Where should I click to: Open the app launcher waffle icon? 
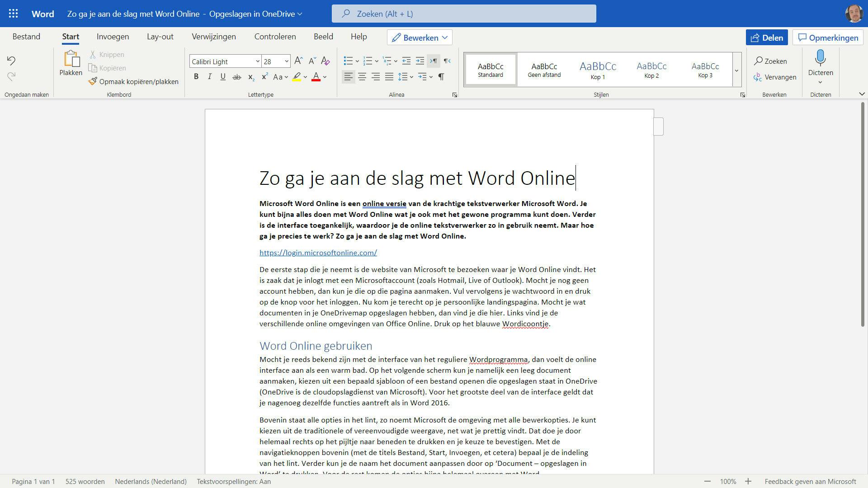[x=13, y=14]
